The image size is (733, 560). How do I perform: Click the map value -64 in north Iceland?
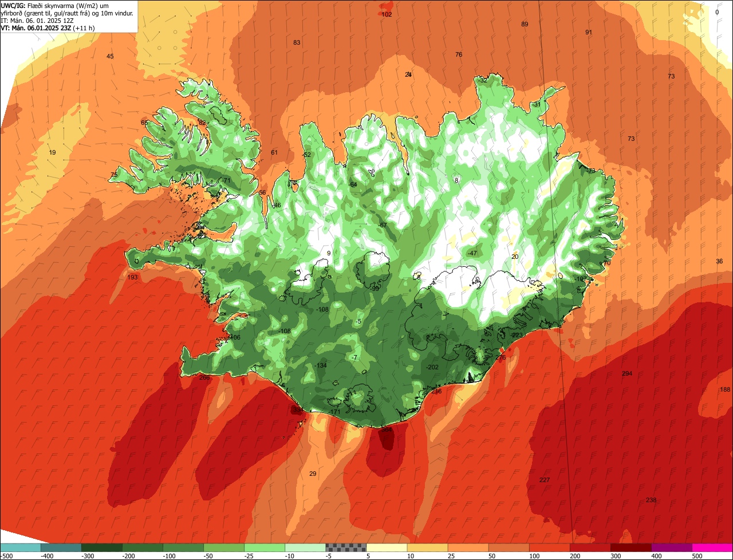point(353,184)
